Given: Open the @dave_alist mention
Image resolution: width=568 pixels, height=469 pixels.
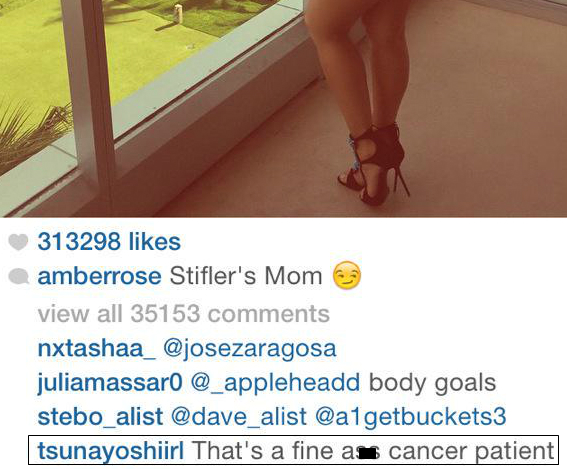Looking at the screenshot, I should point(239,417).
